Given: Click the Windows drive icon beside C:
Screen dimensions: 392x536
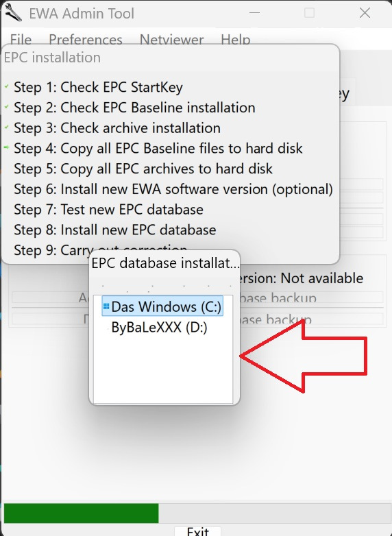Looking at the screenshot, I should pos(106,306).
